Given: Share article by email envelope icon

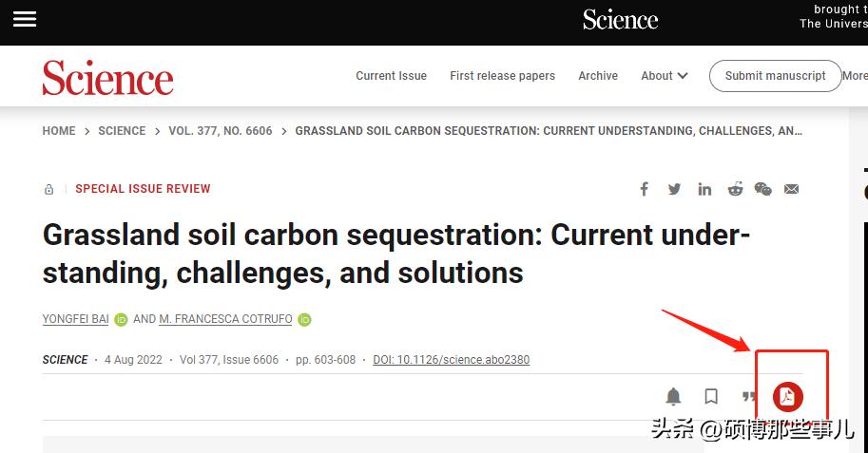Looking at the screenshot, I should [791, 189].
